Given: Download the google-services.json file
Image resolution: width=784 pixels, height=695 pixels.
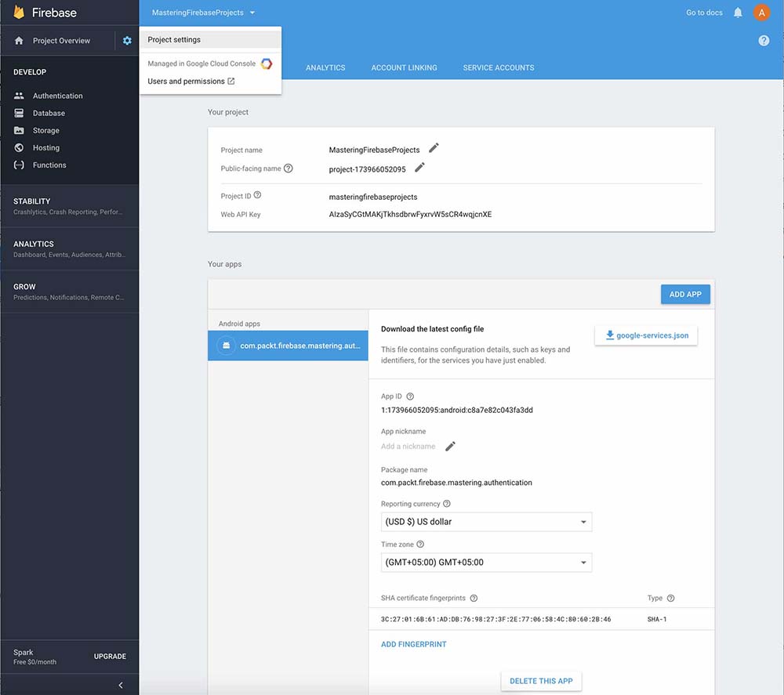Looking at the screenshot, I should click(646, 335).
